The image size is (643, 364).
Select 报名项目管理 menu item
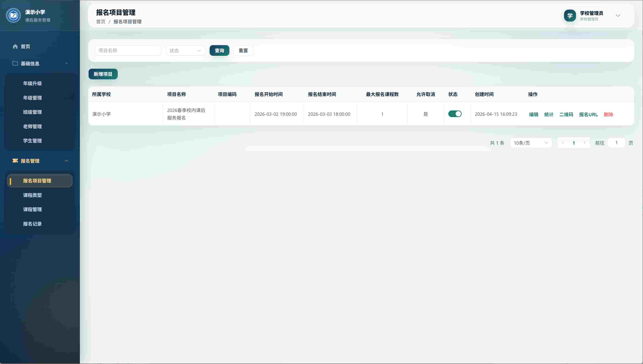pos(40,180)
